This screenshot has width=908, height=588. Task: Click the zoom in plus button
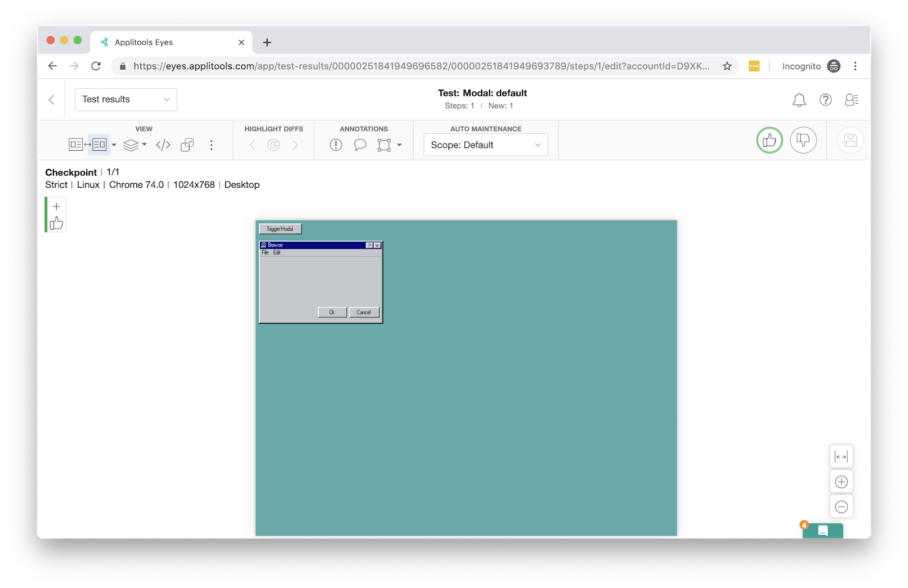841,482
